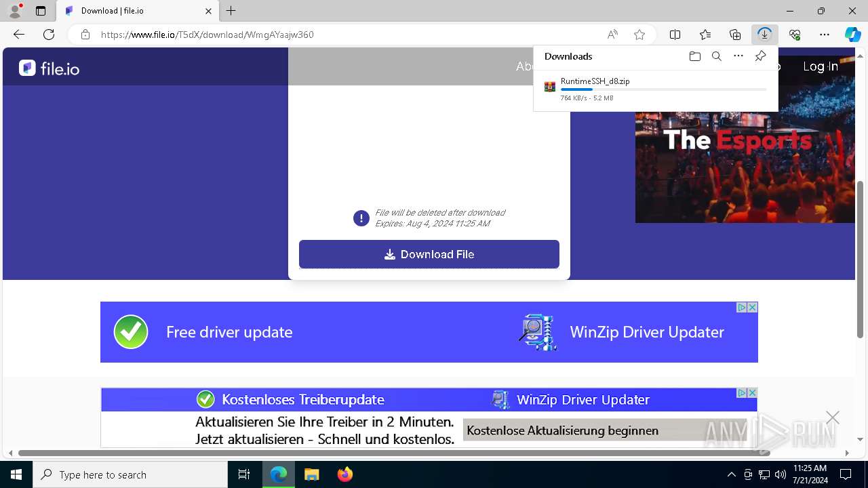The height and width of the screenshot is (488, 868).
Task: Launch Firefox from the taskbar
Action: coord(344,474)
